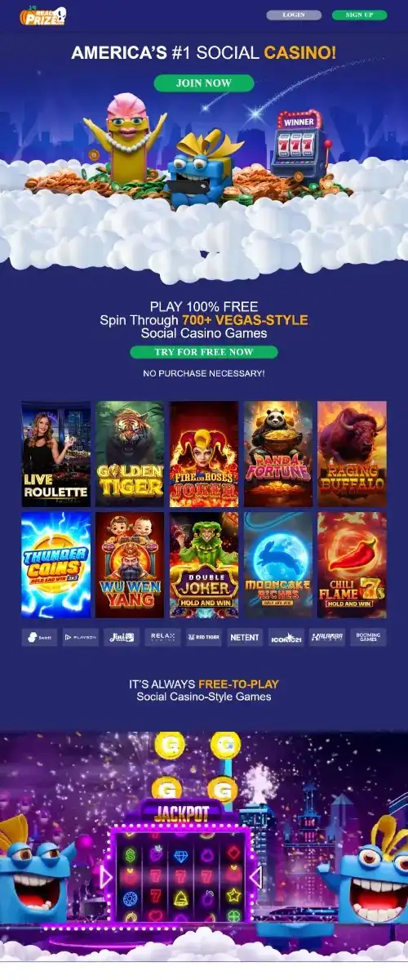Launch the Mooncake Riches game
This screenshot has height=980, width=408.
click(x=278, y=565)
